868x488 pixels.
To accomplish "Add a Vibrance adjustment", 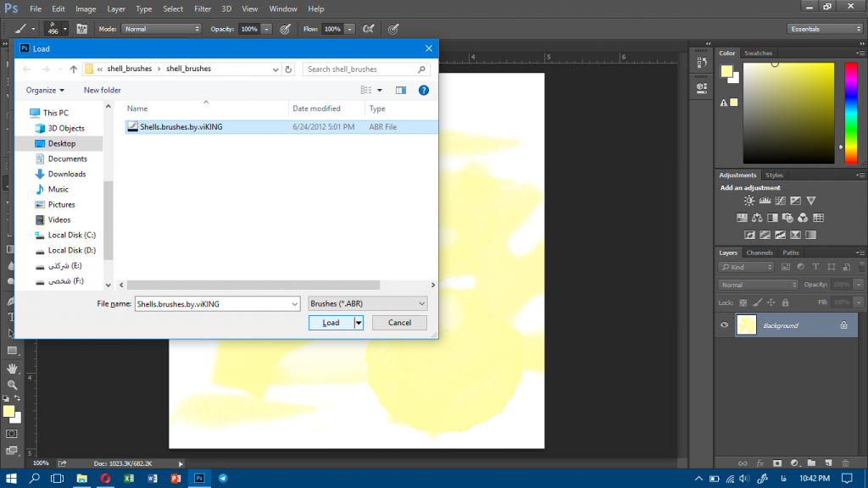I will click(x=811, y=201).
